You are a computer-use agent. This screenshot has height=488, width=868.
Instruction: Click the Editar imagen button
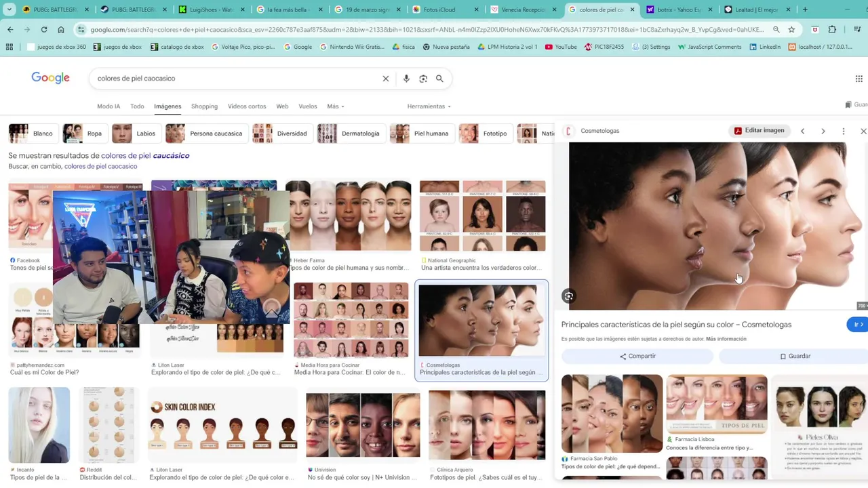click(759, 131)
